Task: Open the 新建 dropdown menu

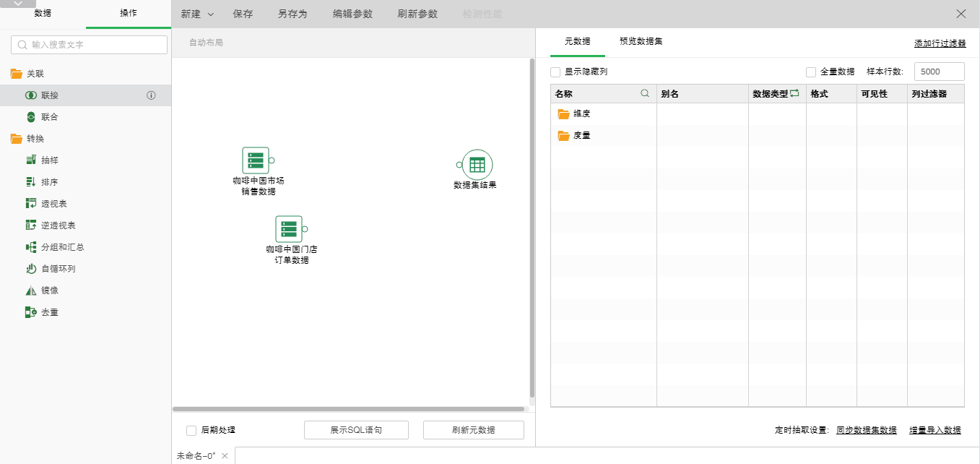Action: click(197, 14)
